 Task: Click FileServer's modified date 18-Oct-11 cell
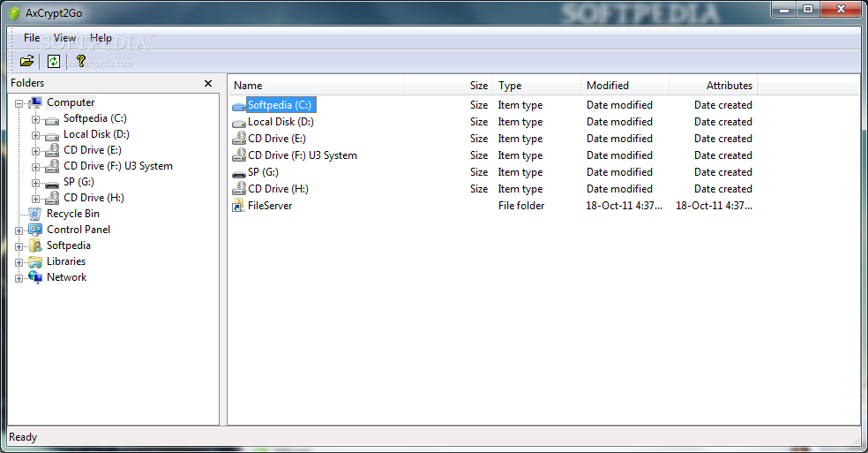(624, 206)
